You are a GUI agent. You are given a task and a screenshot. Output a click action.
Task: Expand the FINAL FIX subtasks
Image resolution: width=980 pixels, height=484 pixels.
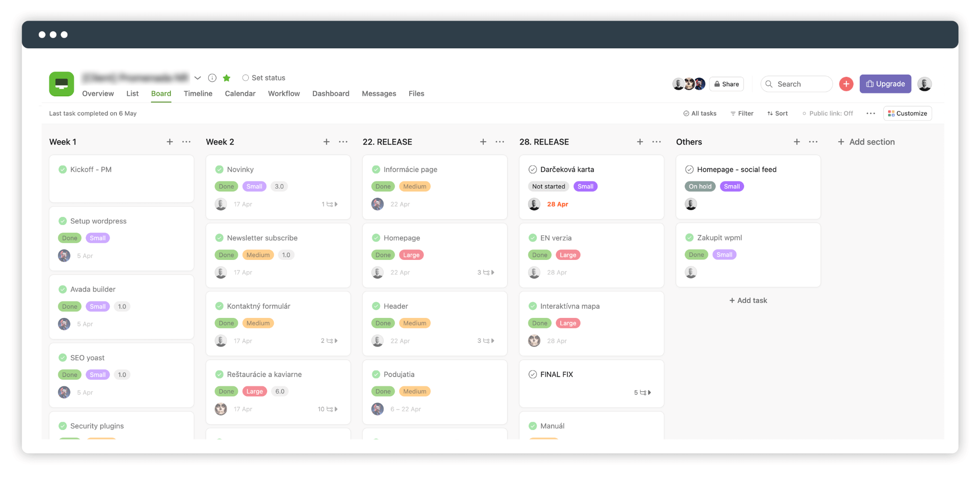(643, 393)
